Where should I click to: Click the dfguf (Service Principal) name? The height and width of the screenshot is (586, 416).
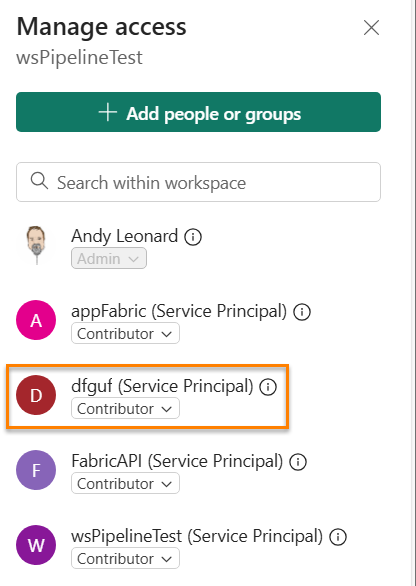[162, 386]
